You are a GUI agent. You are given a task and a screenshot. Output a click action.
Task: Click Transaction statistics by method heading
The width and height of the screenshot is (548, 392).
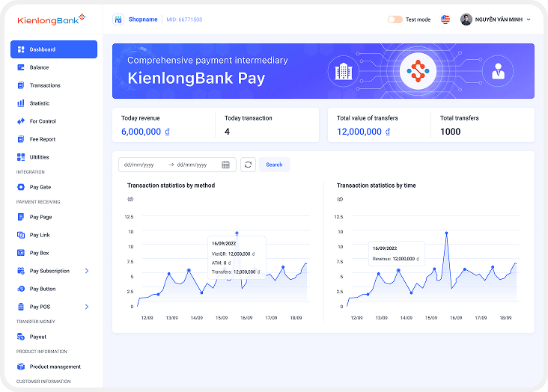(171, 186)
